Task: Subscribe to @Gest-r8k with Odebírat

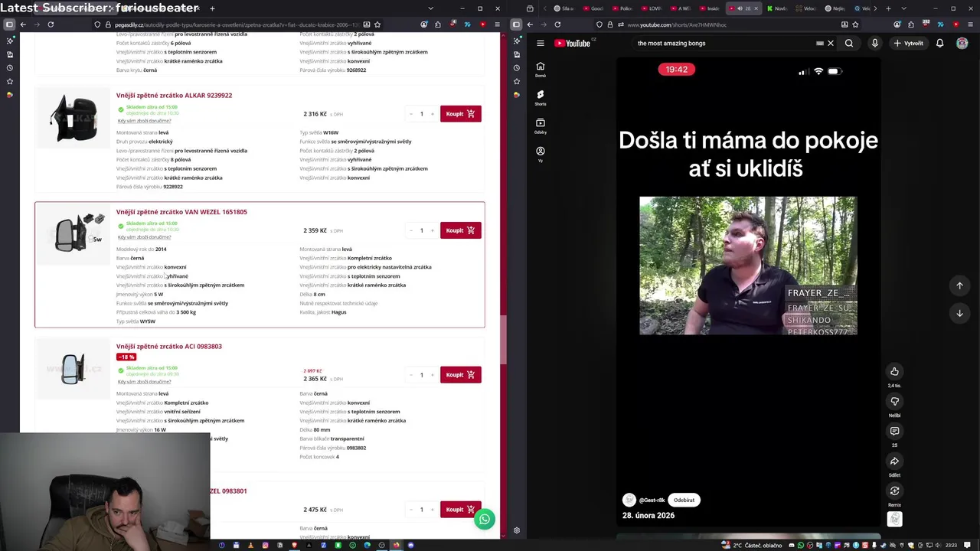Action: pos(684,500)
